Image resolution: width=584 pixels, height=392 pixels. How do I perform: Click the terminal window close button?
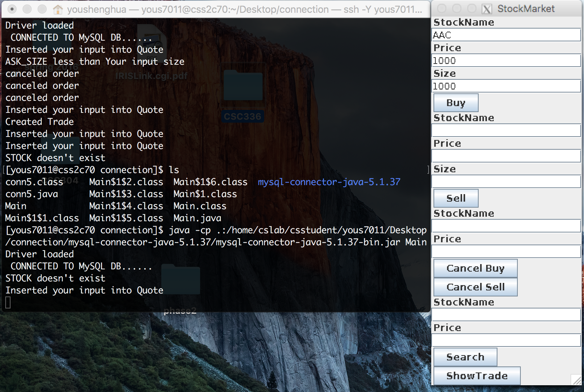pyautogui.click(x=12, y=9)
